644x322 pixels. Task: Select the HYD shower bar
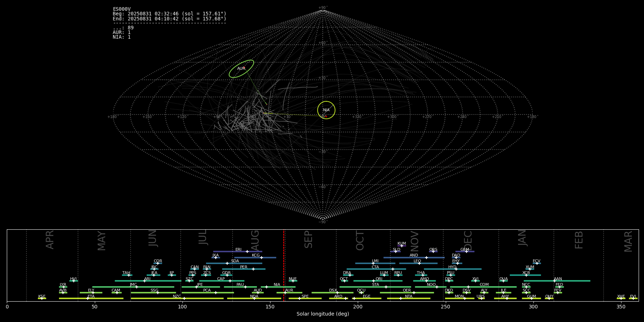tap(453, 269)
